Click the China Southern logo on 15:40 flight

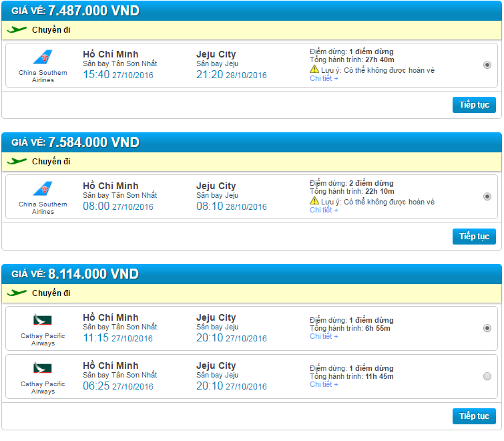click(43, 57)
